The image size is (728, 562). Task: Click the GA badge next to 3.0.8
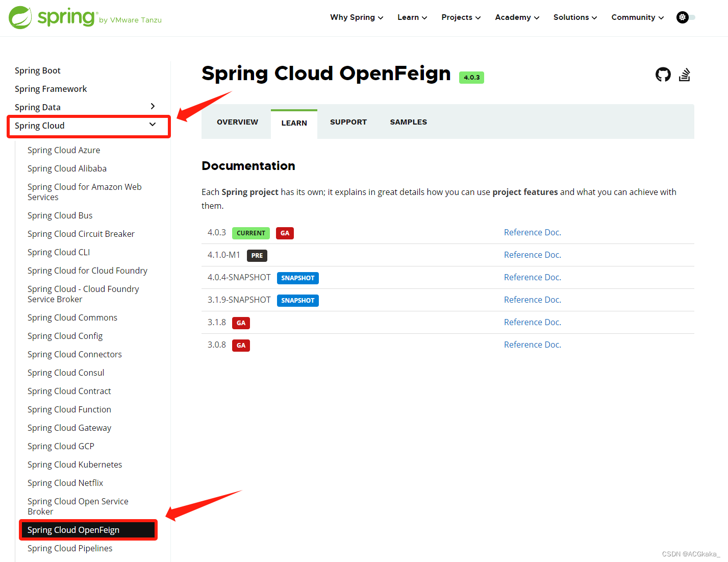[x=241, y=345]
